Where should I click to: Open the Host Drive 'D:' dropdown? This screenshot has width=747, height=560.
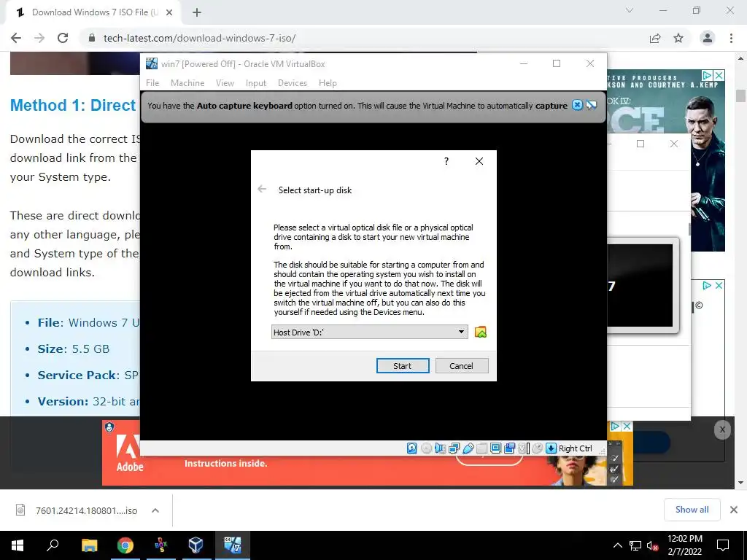(x=369, y=332)
